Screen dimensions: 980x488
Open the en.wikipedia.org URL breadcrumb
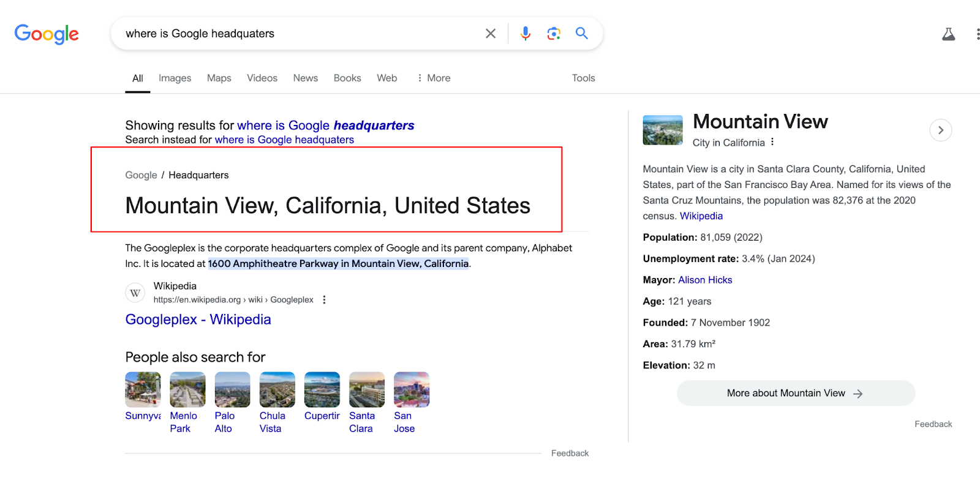[233, 300]
